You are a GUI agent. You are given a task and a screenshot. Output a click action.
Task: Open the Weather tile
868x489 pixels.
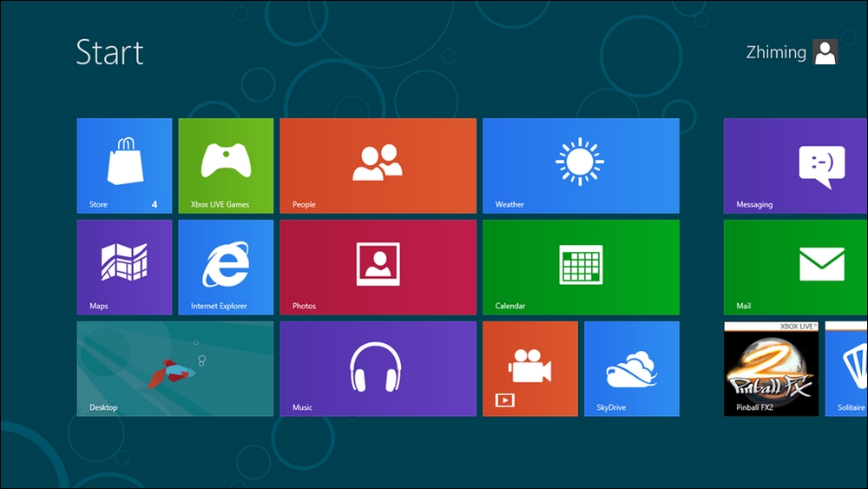click(581, 166)
